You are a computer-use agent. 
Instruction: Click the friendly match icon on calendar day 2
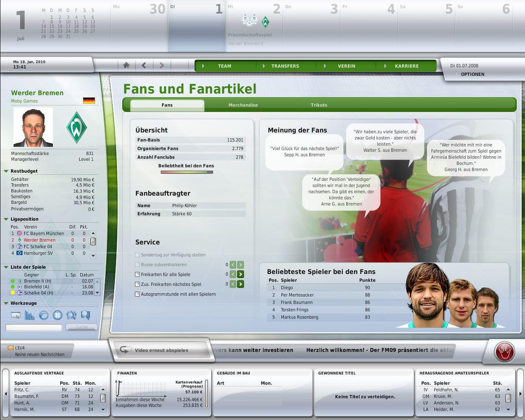249,20
